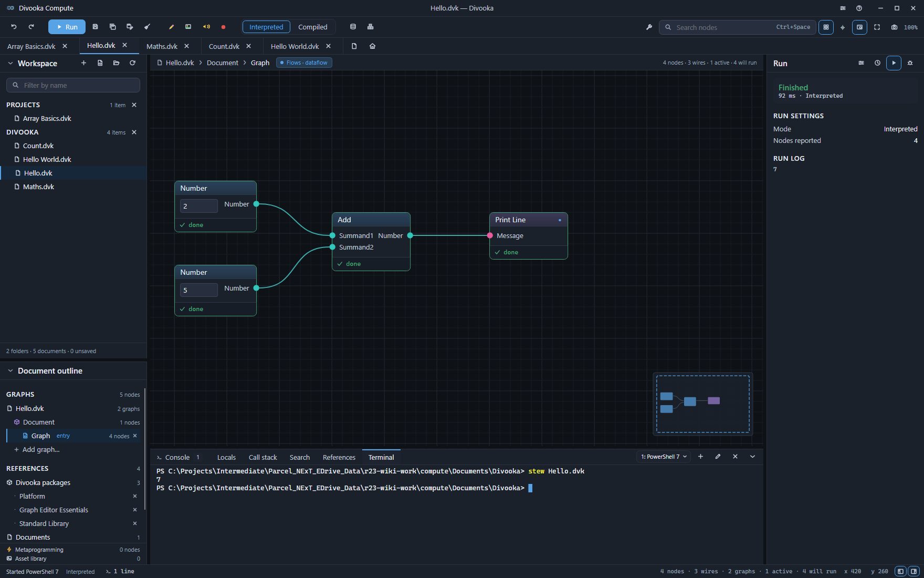Click the center-on-target crosshair icon
This screenshot has width=924, height=578.
843,27
